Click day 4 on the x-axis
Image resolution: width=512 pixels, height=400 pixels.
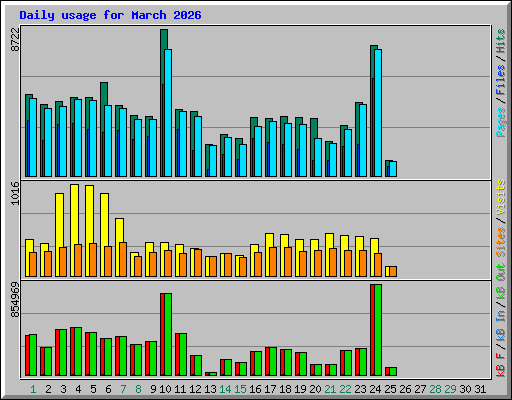click(x=78, y=389)
